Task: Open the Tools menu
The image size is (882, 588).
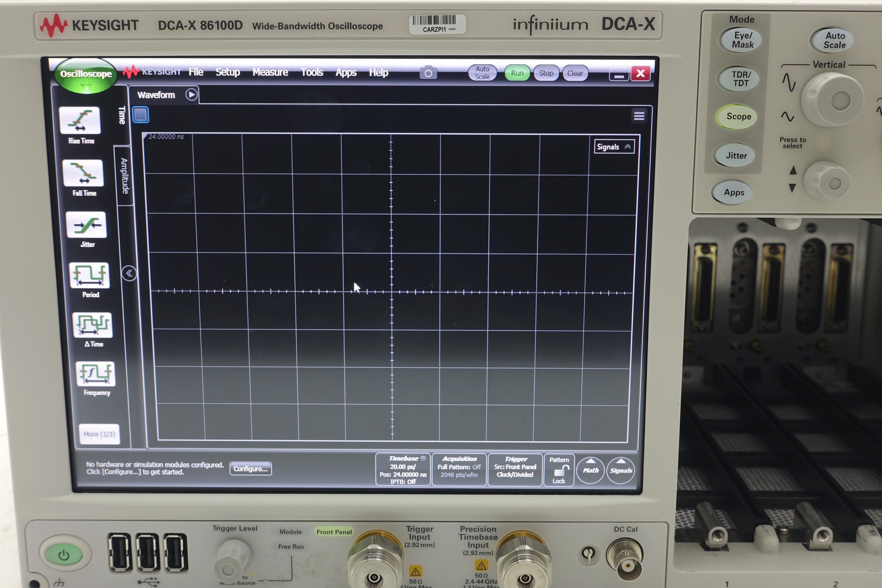Action: click(312, 72)
